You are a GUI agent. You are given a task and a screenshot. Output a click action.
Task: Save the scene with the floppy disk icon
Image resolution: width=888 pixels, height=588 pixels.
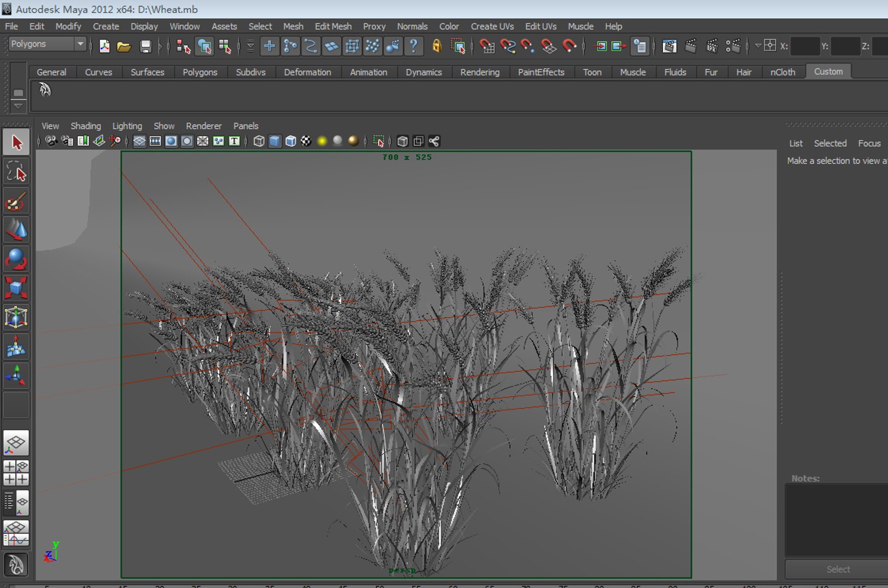tap(145, 46)
